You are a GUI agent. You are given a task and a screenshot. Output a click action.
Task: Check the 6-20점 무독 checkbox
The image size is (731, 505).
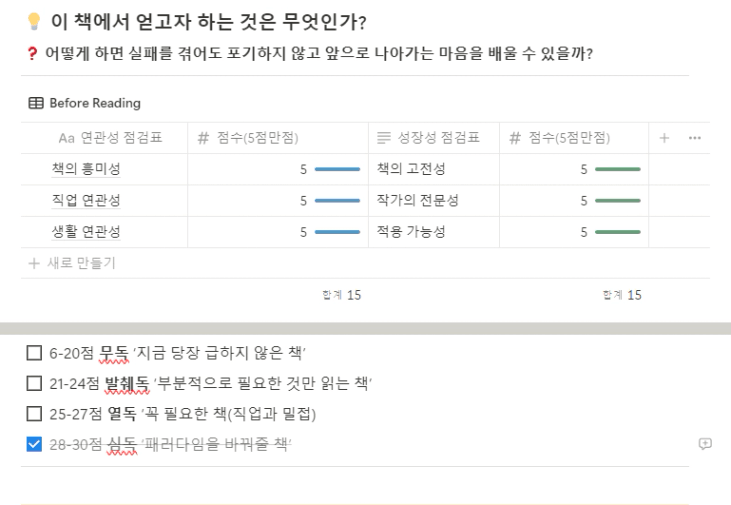point(34,353)
